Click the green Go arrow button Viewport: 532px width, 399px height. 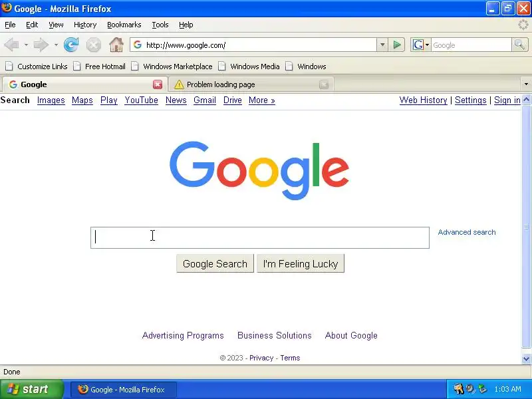click(x=396, y=45)
